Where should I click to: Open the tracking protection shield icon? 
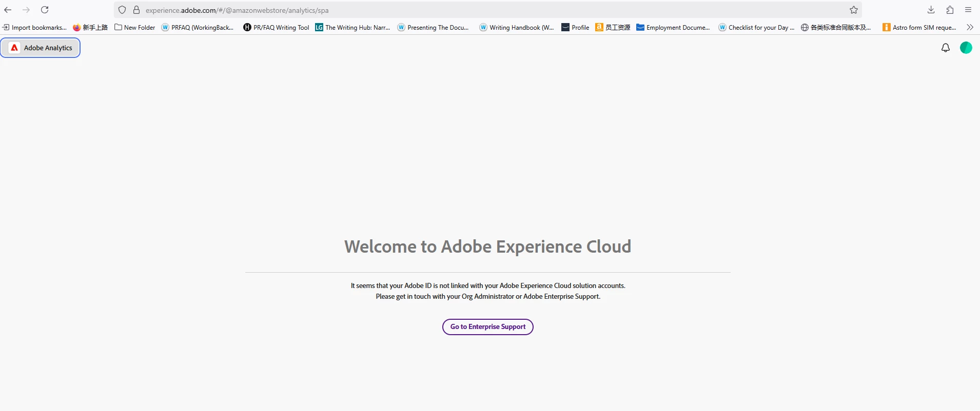pos(122,10)
